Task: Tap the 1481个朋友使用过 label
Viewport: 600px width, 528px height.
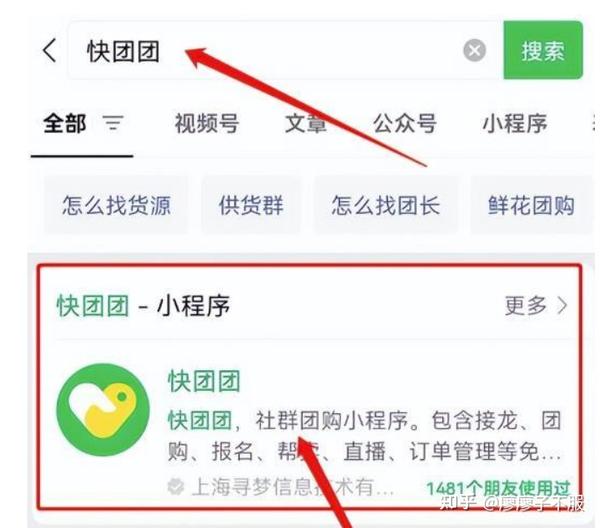Action: (498, 489)
